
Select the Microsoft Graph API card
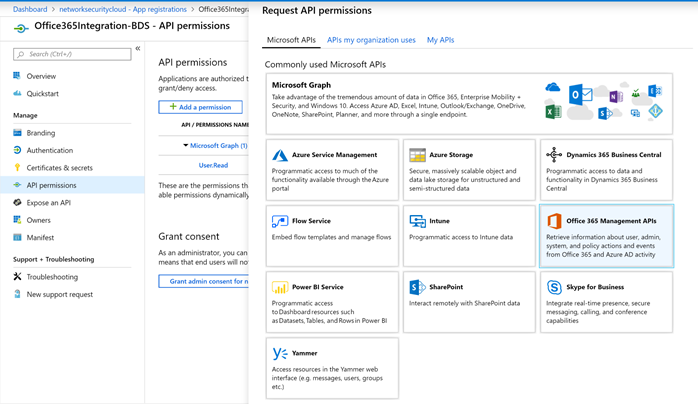point(469,103)
